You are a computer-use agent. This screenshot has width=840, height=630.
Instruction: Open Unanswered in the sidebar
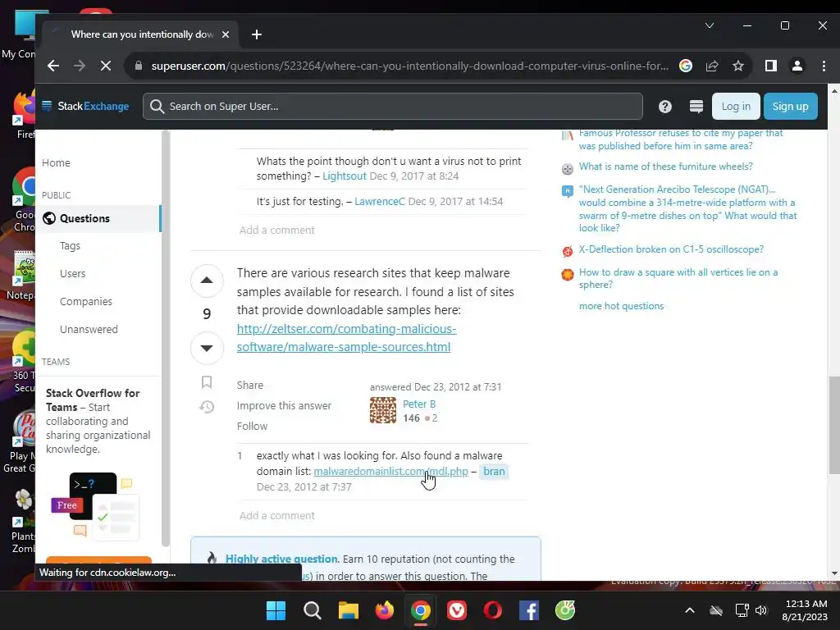[x=89, y=330]
